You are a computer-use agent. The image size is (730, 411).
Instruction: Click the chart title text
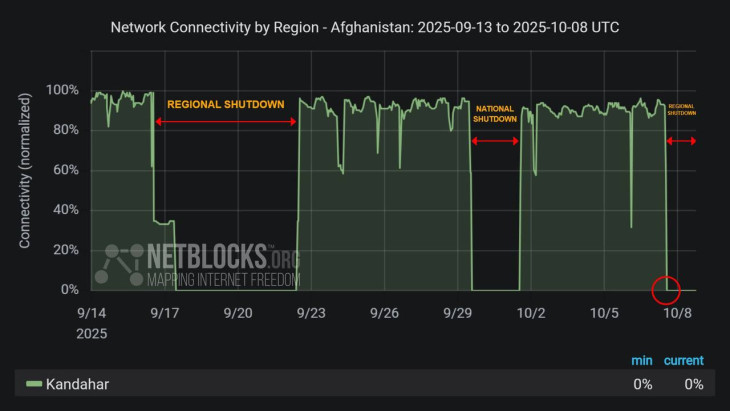pos(365,27)
